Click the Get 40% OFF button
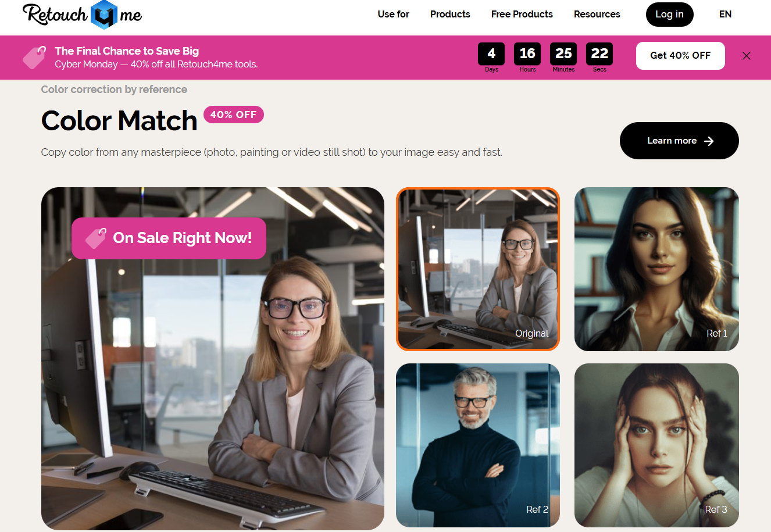 click(x=680, y=56)
